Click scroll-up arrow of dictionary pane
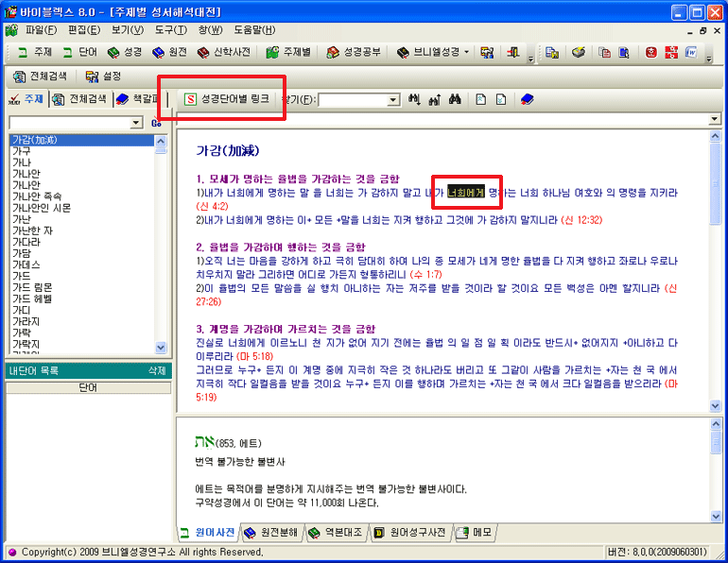The height and width of the screenshot is (563, 728). pos(716,423)
